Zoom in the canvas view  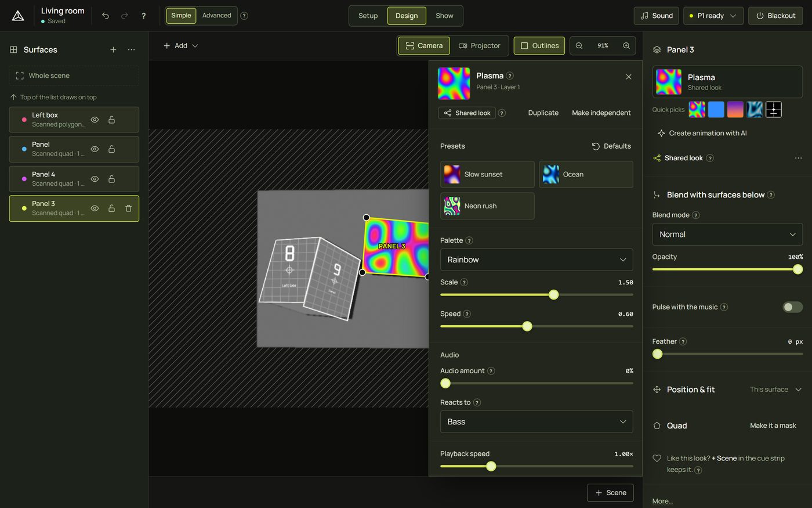click(x=626, y=46)
